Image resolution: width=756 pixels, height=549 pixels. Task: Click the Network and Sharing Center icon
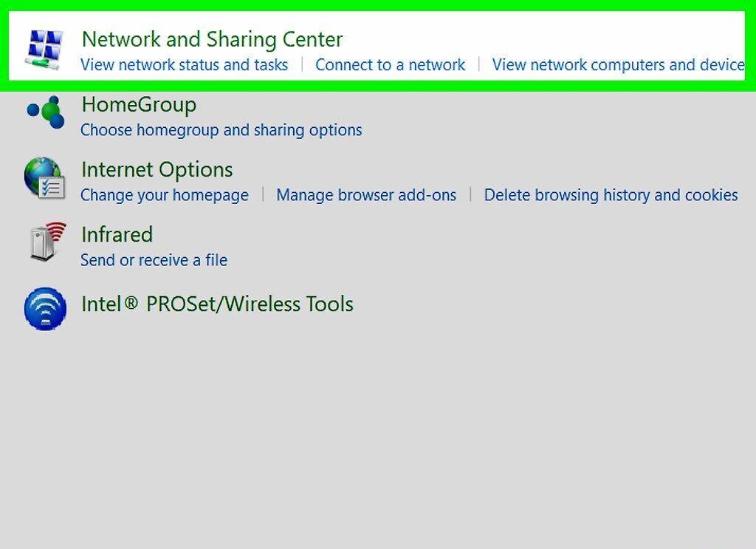point(44,50)
